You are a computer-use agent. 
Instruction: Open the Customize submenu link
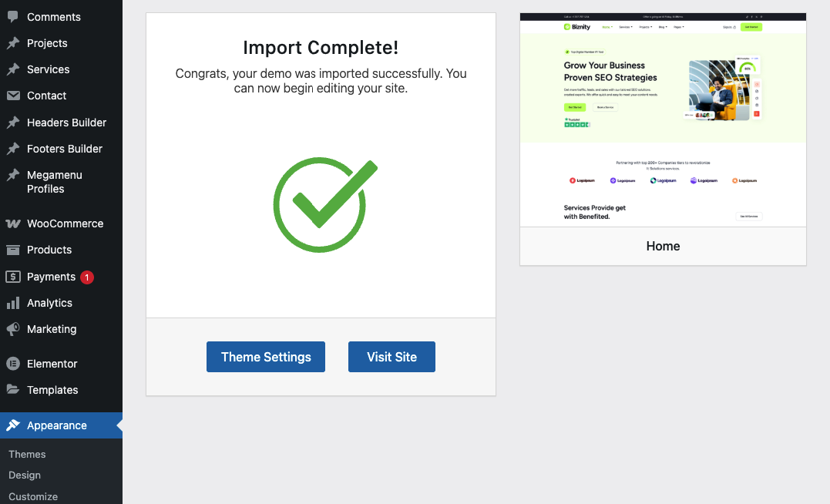click(x=33, y=496)
